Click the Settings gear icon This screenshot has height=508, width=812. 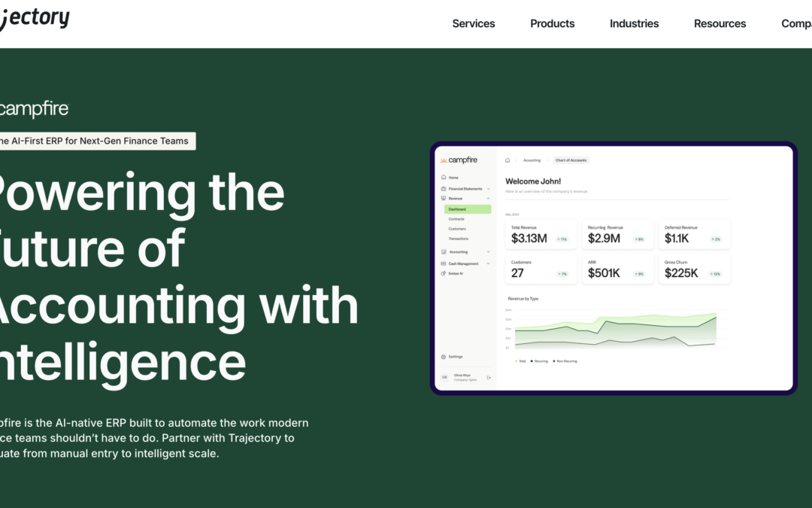click(444, 357)
